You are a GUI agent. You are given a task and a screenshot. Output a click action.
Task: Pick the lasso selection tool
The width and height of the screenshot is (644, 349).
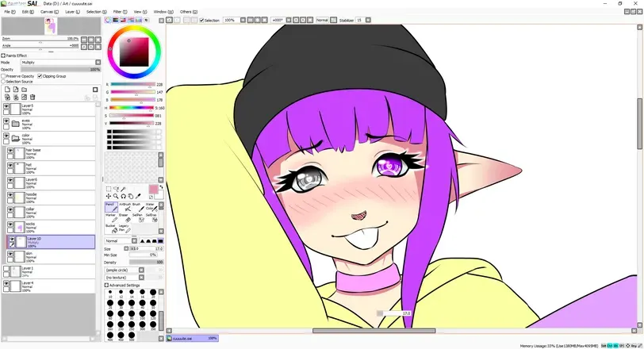tap(116, 189)
